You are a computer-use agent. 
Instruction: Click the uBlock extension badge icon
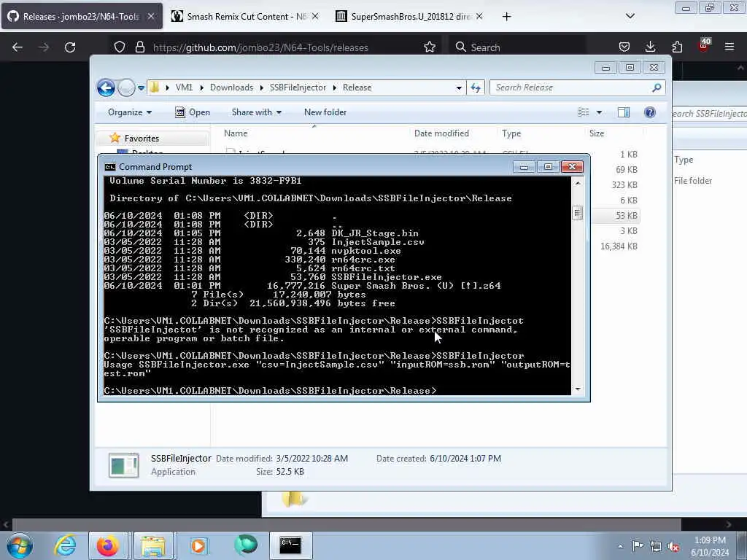coord(704,45)
